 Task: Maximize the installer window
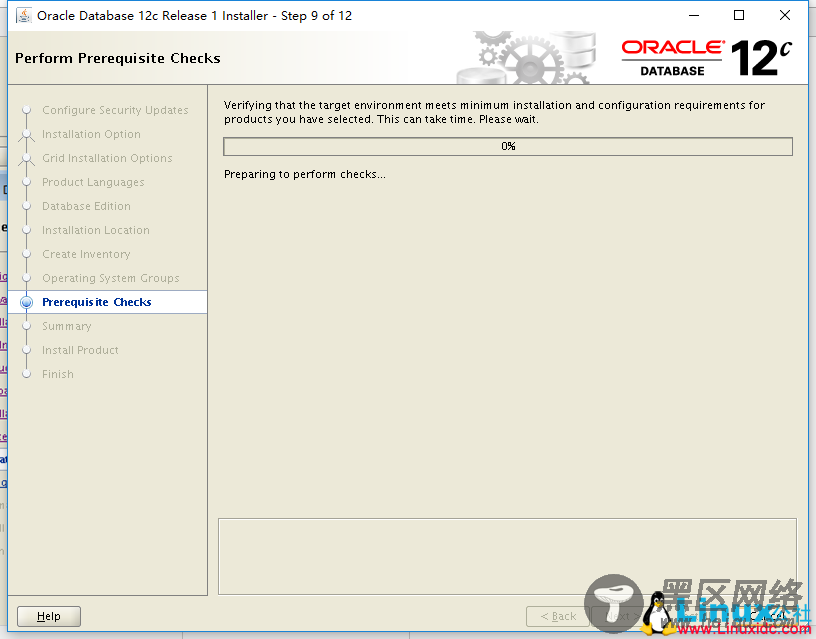tap(739, 16)
